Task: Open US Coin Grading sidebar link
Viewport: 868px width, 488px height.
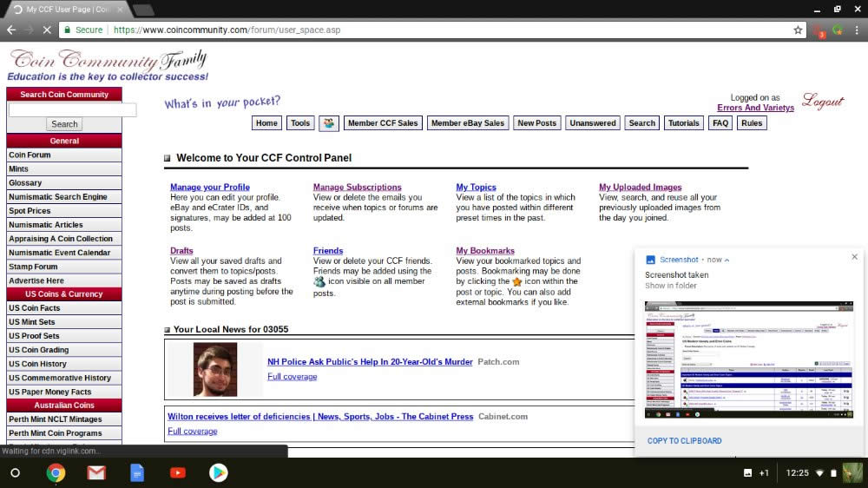Action: (64, 350)
